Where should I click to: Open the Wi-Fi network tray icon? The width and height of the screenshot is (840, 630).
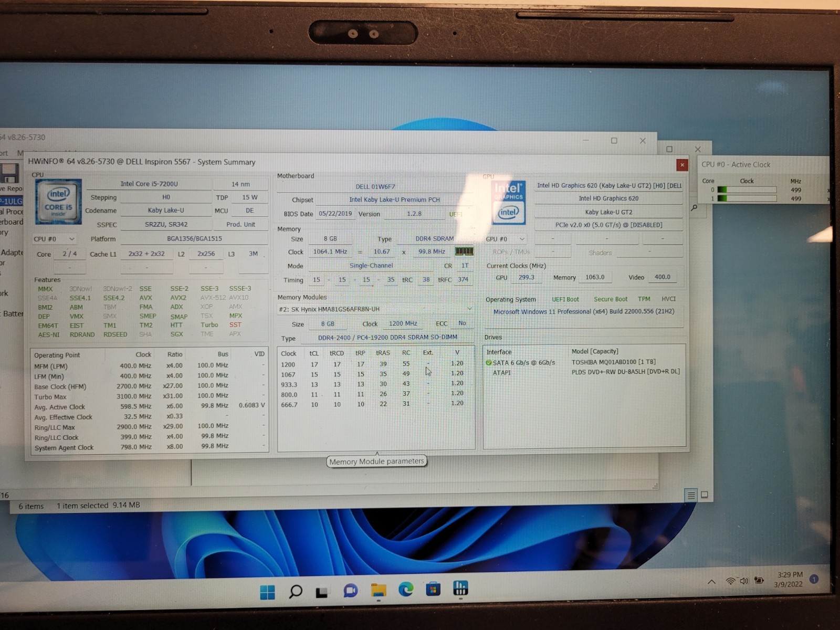coord(730,581)
